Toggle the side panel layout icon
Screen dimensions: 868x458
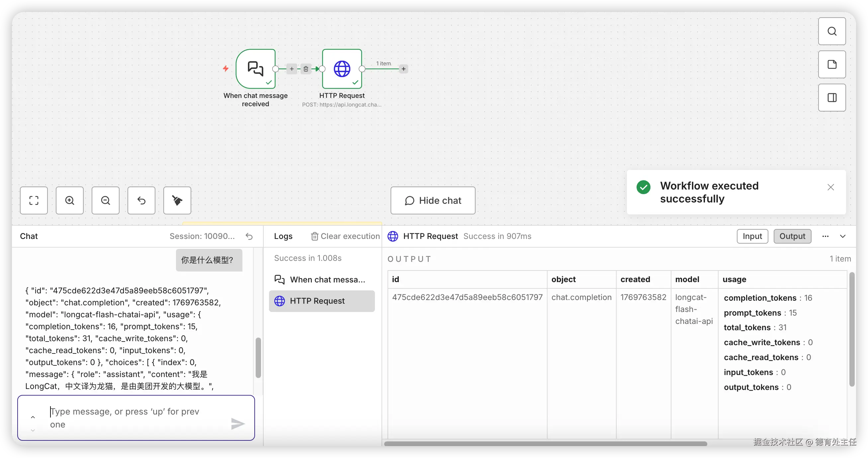coord(832,98)
